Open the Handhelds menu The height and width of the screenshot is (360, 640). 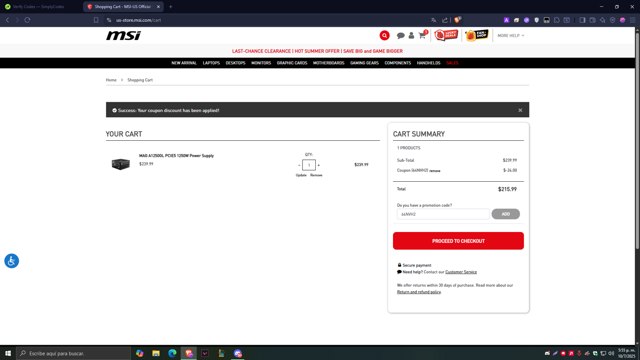point(428,63)
